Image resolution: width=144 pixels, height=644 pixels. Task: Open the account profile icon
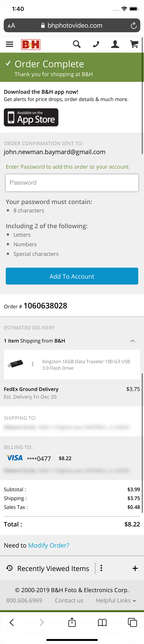pos(115,44)
